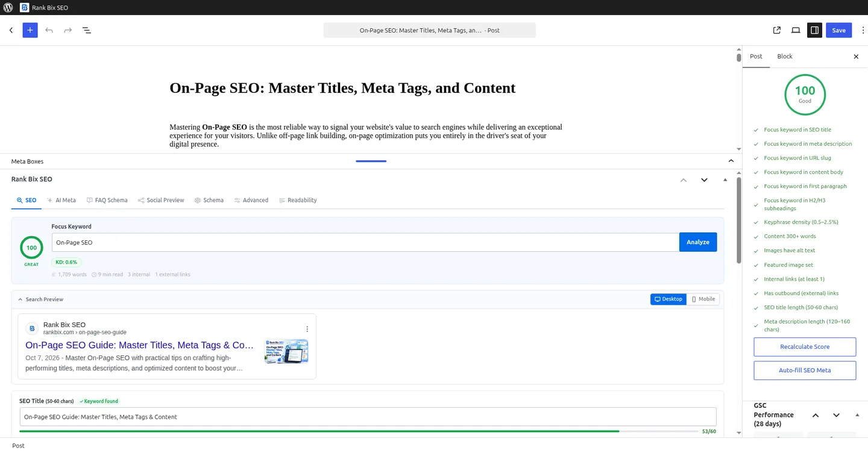
Task: Open the search preview three-dot menu
Action: [x=307, y=329]
